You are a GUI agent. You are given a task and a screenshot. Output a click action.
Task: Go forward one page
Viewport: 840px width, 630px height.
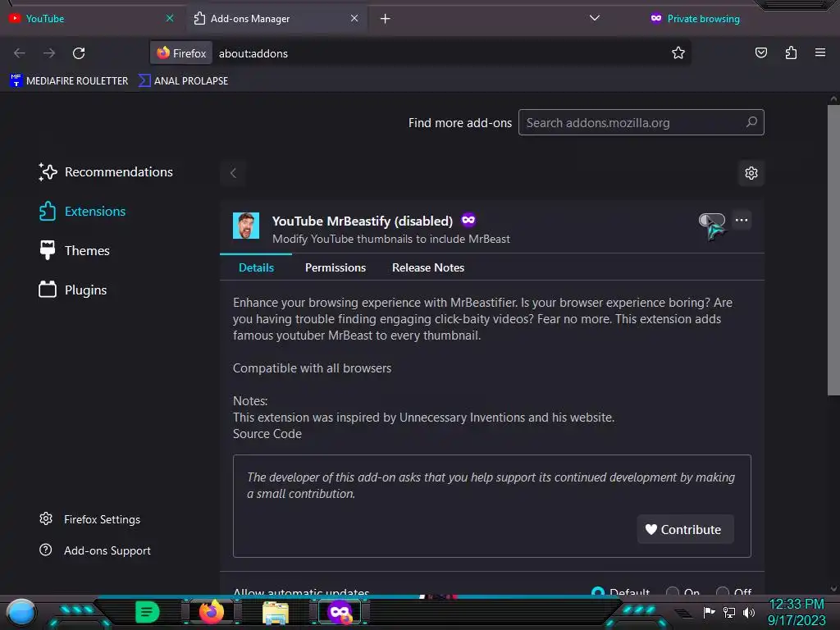coord(49,53)
